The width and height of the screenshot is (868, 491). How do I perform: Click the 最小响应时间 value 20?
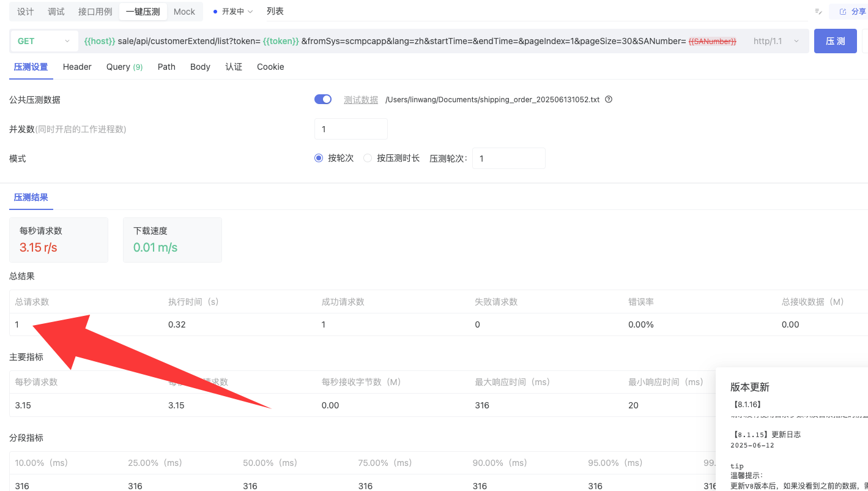point(633,405)
